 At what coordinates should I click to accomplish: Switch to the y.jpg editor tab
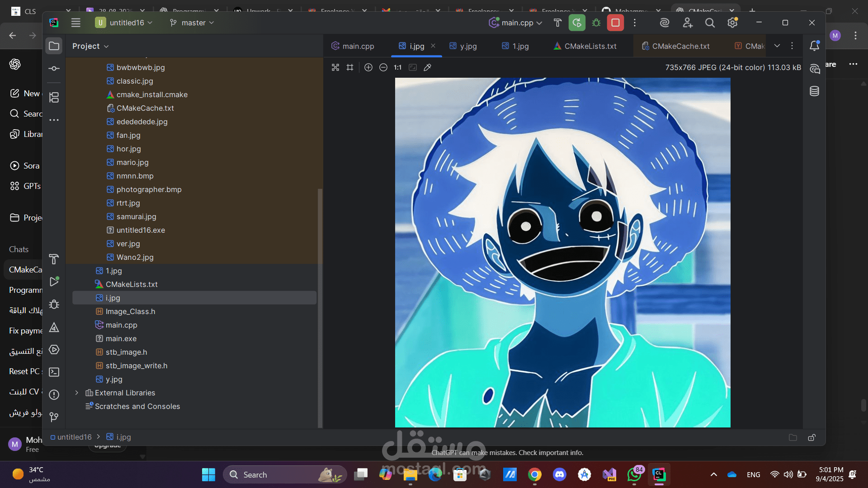463,46
